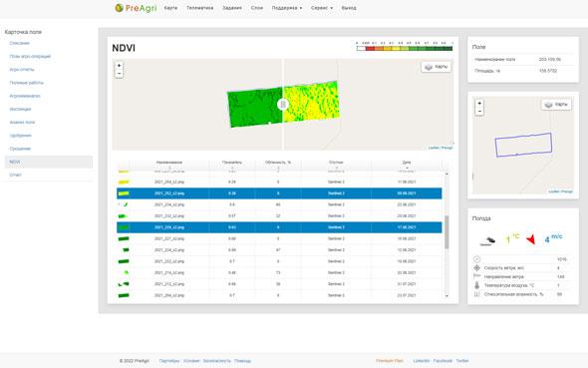Zoom in on the field outline map

(479, 103)
